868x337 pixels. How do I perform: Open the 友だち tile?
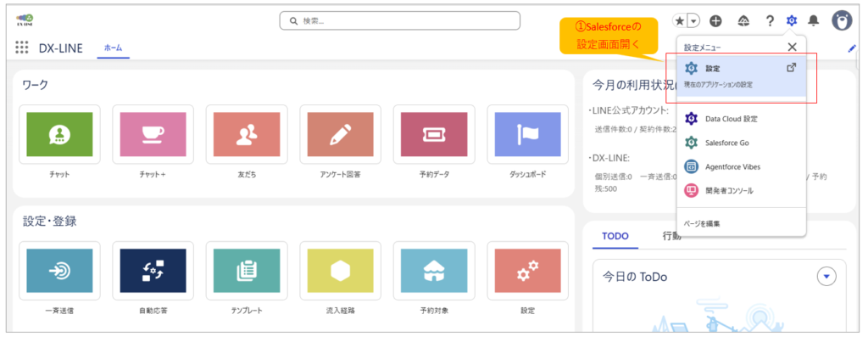pyautogui.click(x=247, y=134)
